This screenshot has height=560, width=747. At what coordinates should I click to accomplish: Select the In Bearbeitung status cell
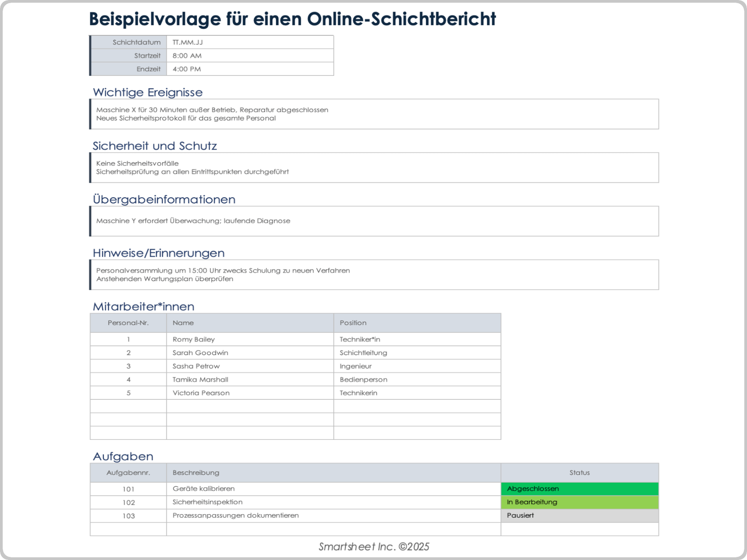(579, 502)
